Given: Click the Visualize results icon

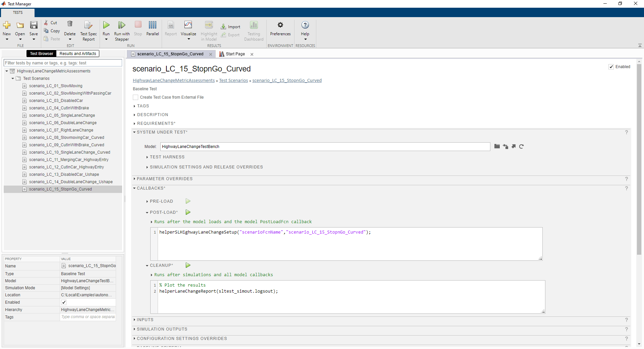Looking at the screenshot, I should [x=188, y=25].
